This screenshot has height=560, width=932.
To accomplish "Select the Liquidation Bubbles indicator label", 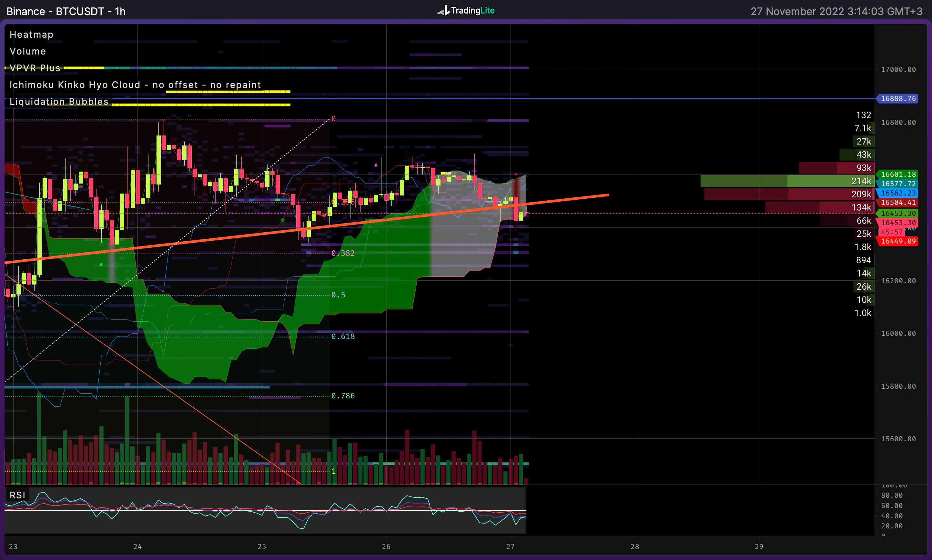I will 59,102.
